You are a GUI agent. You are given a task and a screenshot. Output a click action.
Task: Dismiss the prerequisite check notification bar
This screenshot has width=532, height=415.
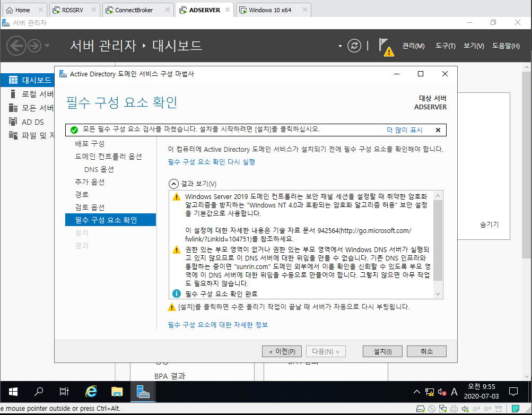(x=438, y=130)
